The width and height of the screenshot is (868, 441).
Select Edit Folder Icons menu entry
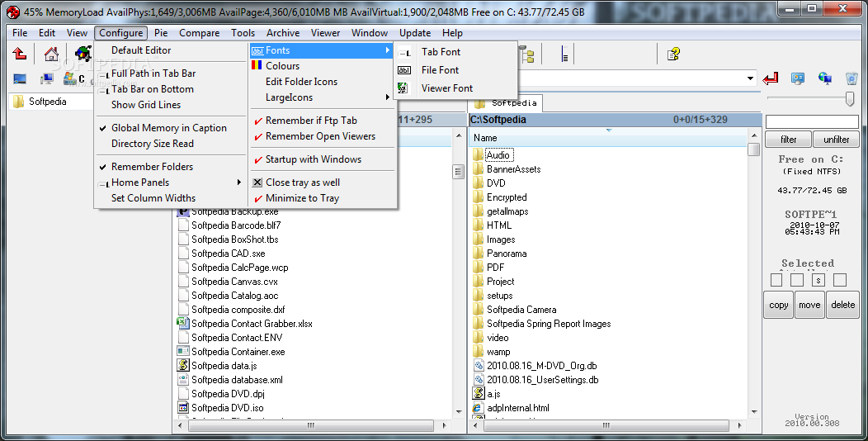pos(301,82)
